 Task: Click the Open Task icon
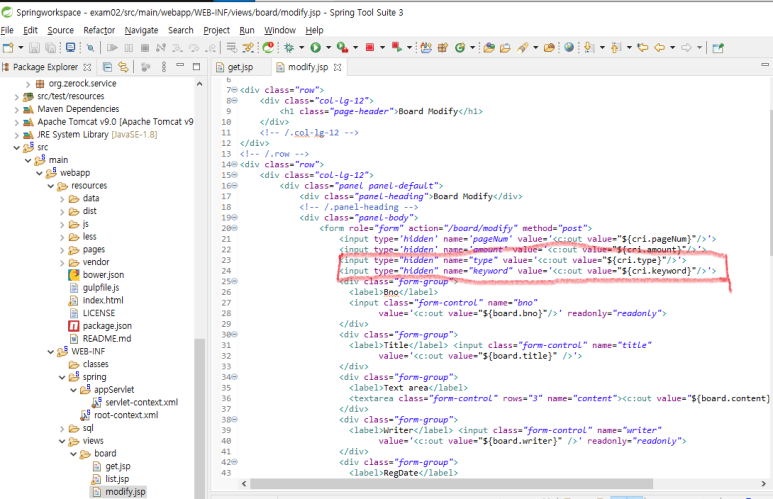tap(505, 48)
